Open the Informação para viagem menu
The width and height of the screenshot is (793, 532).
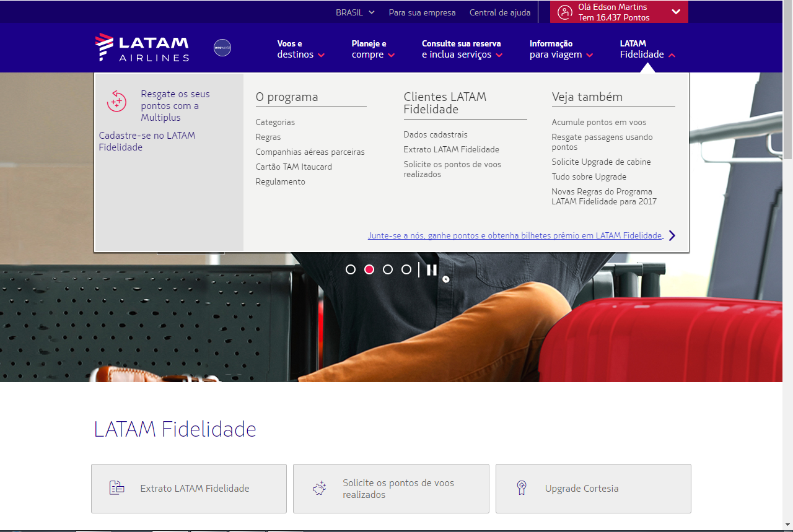coord(559,49)
